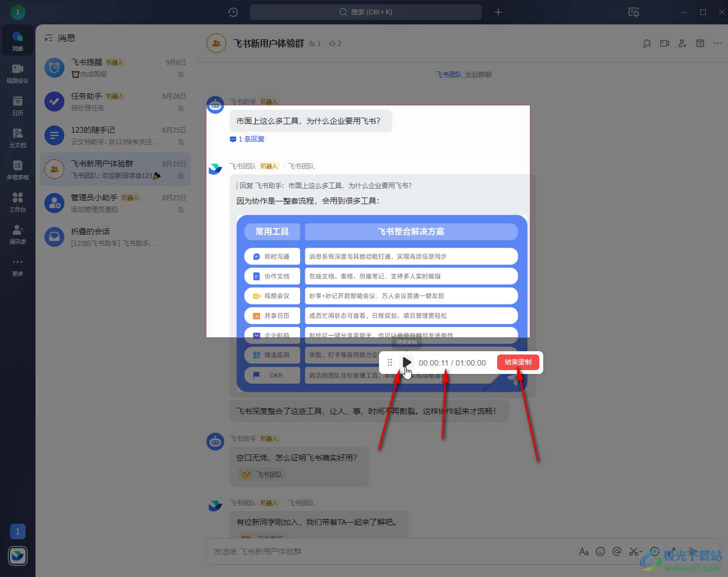Open the '1 条回复' reply thread link
Screen dimensions: 728x577
(247, 139)
